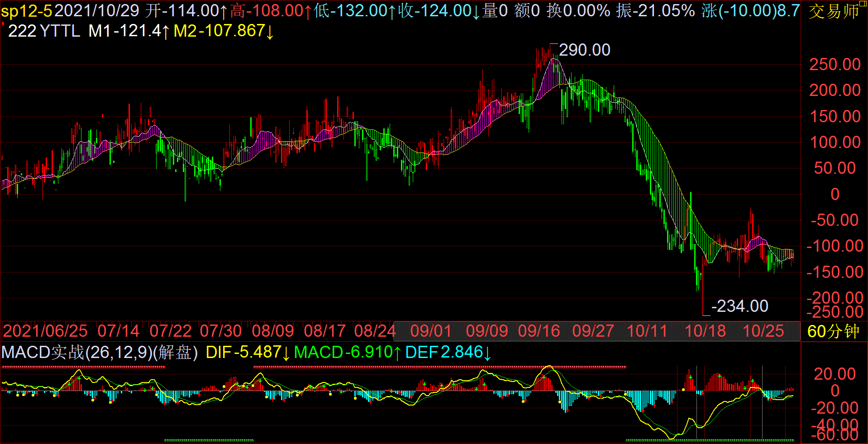Click the volume field 量0
The width and height of the screenshot is (868, 444).
point(495,10)
